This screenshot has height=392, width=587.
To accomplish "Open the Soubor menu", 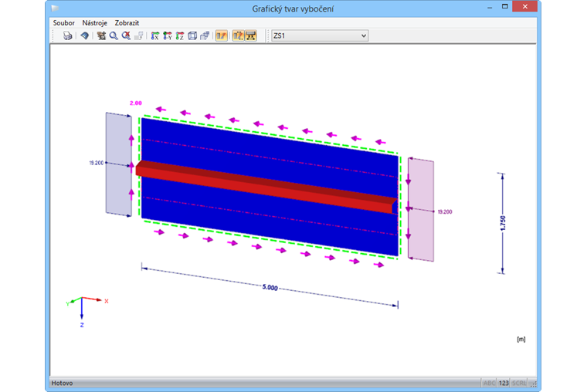I will pos(63,23).
